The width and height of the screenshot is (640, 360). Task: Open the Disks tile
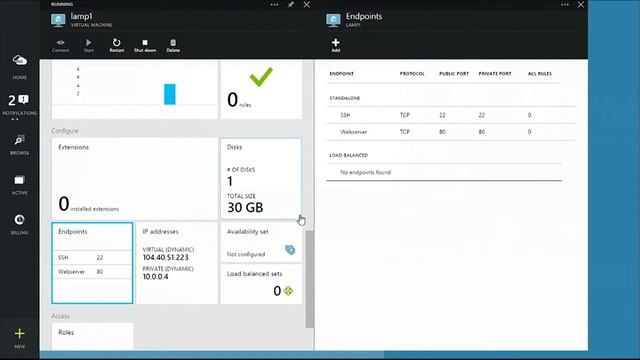click(x=261, y=179)
